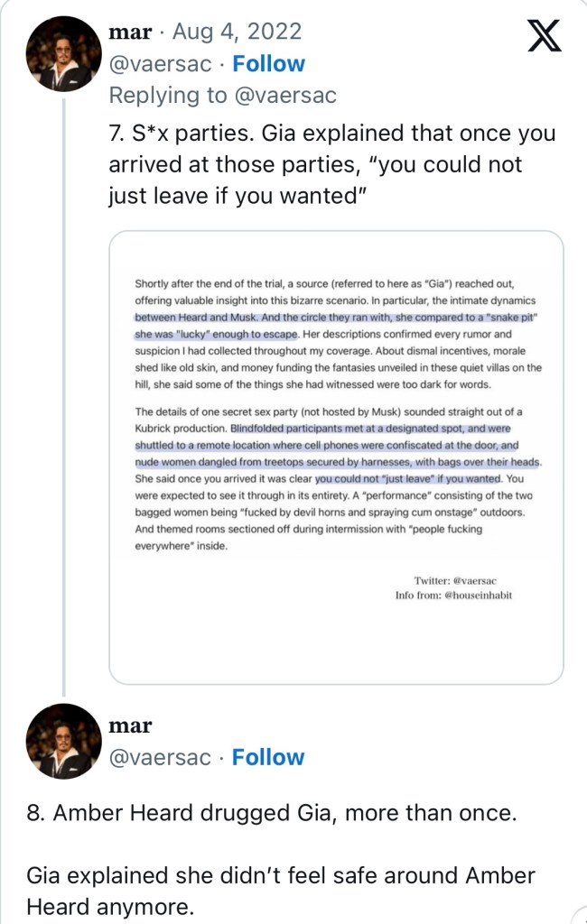Click the "Twitter: @vaersac" credit in the image
The height and width of the screenshot is (924, 587).
462,580
